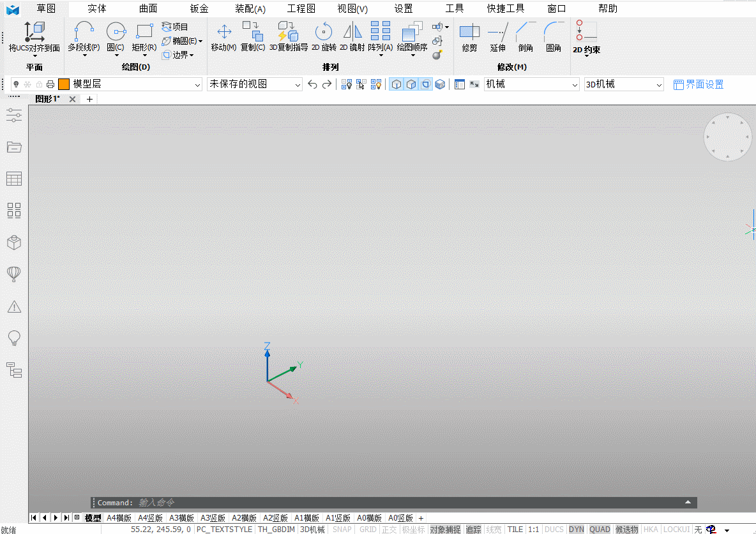Open the Sketch (草图) ribbon tab

point(46,9)
